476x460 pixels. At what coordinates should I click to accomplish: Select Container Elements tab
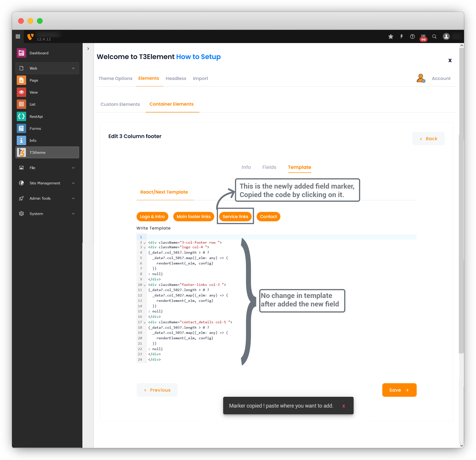tap(171, 104)
